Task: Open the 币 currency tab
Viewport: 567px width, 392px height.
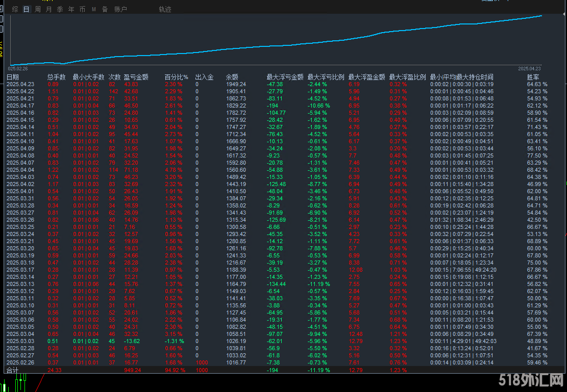Action: click(83, 9)
